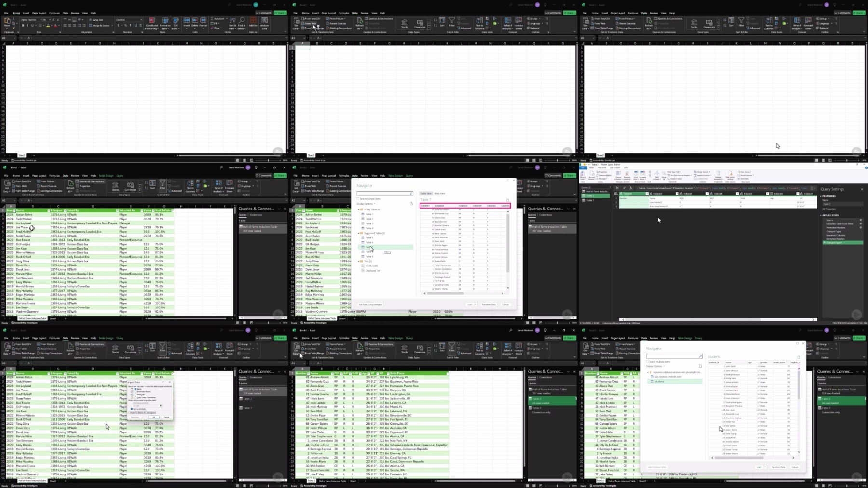
Task: Click the vertical scrollbar beside the Table 7 preview
Action: [508, 250]
